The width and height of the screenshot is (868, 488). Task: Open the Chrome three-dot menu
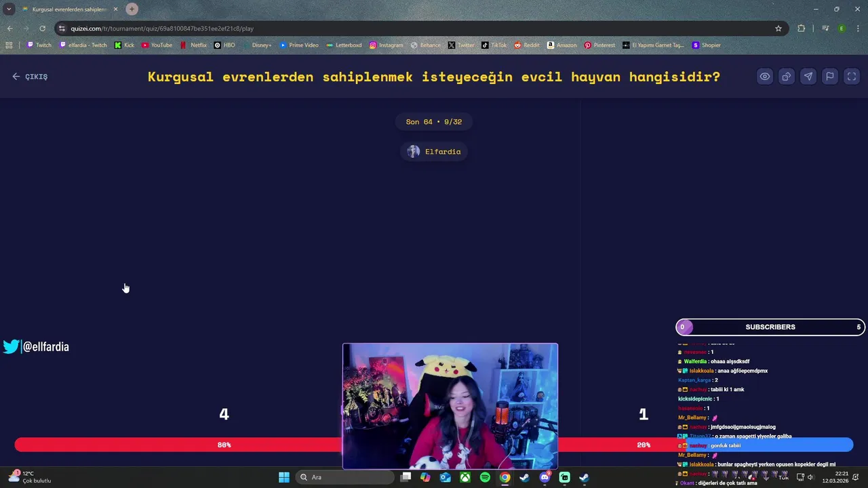tap(859, 28)
